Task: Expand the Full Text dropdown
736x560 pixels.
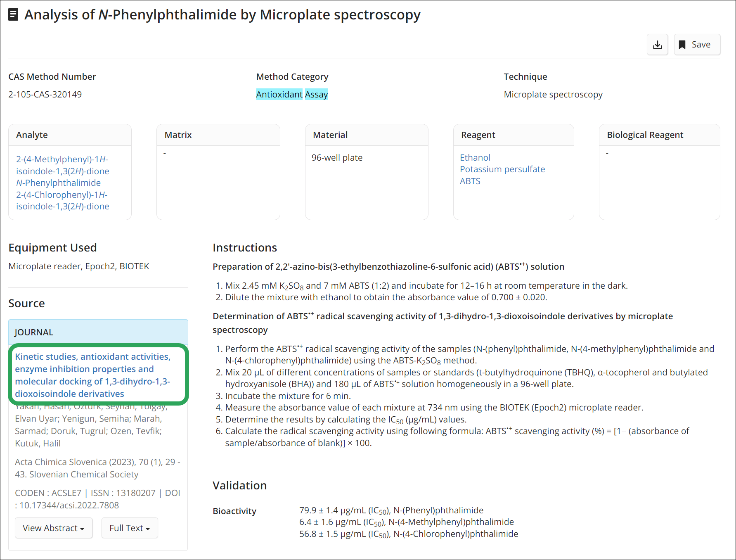Action: [130, 528]
